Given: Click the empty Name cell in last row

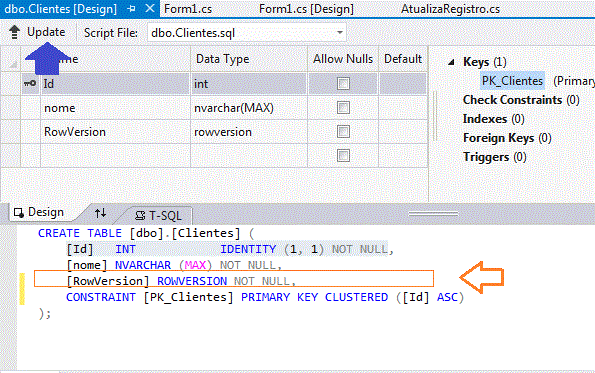Looking at the screenshot, I should pos(115,156).
